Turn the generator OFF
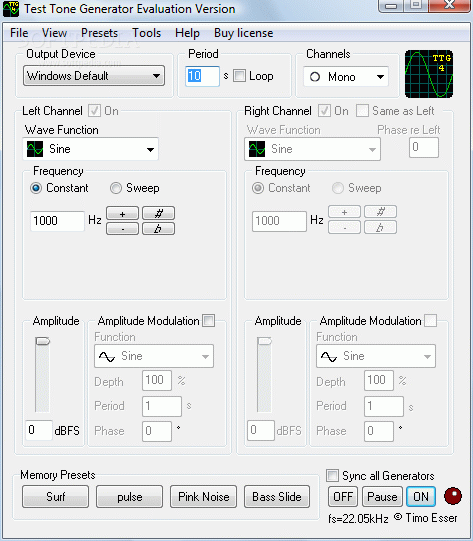 [343, 496]
